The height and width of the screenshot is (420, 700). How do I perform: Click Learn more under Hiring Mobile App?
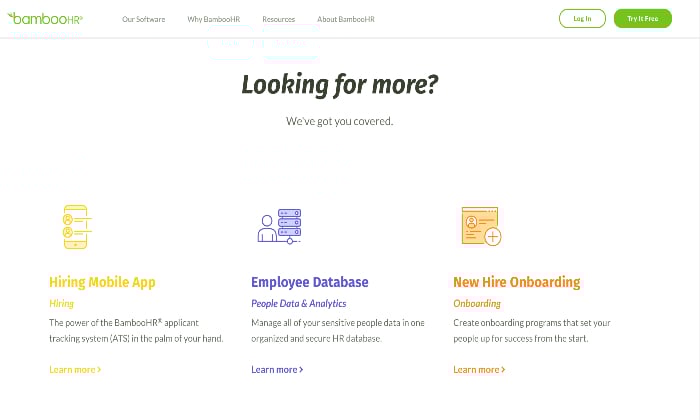click(x=75, y=370)
